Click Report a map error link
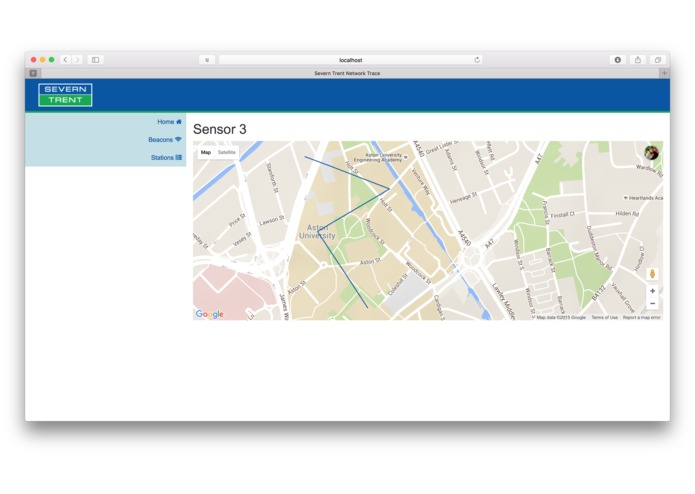 641,318
